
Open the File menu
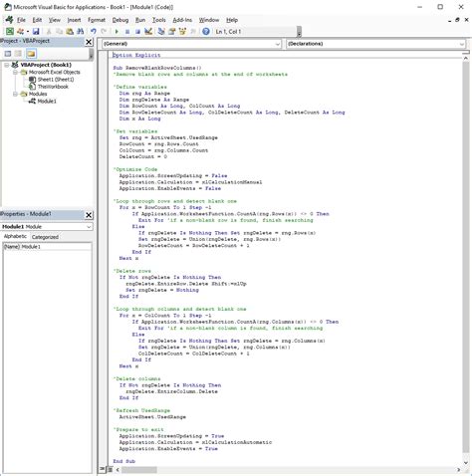pyautogui.click(x=21, y=20)
